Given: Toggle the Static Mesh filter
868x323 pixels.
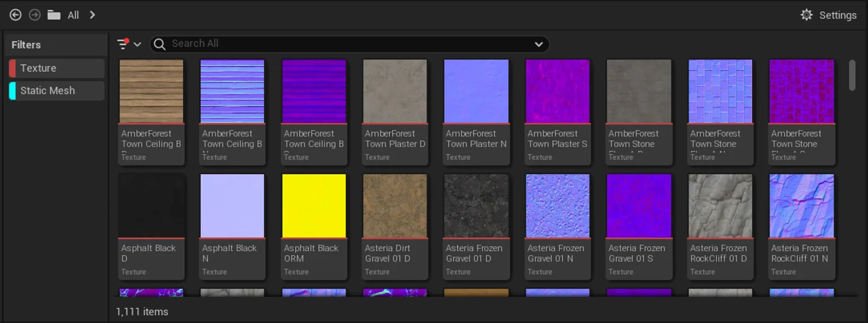Looking at the screenshot, I should 56,91.
